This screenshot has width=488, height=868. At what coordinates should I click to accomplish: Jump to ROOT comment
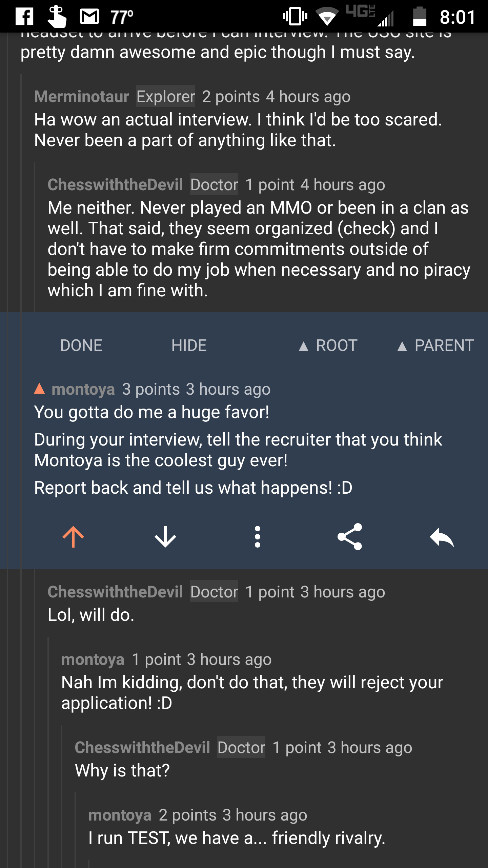click(328, 346)
